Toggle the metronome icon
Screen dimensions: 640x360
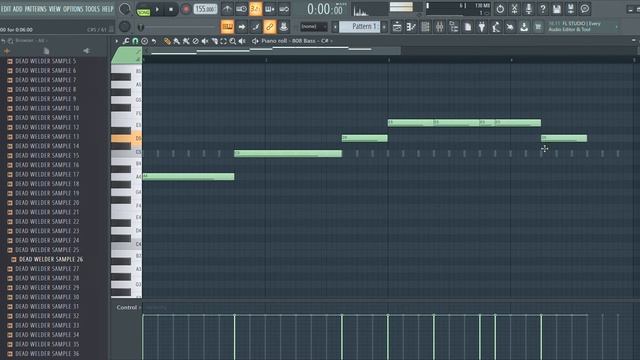point(227,9)
